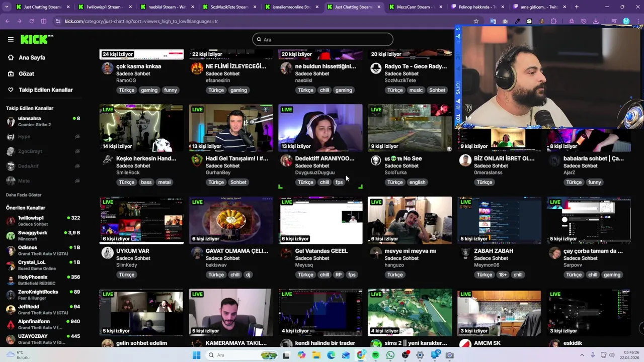
Task: Open bakiswav's stream thumbnail
Action: 231,220
